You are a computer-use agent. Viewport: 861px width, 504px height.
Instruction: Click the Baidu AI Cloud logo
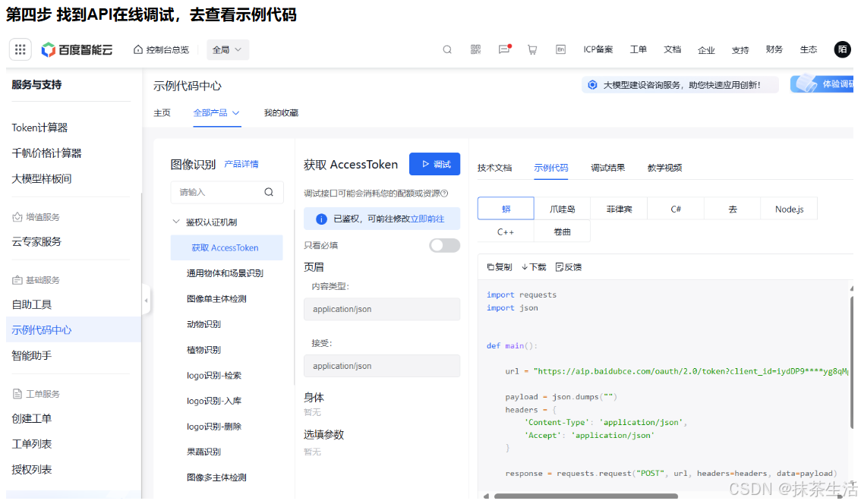77,50
